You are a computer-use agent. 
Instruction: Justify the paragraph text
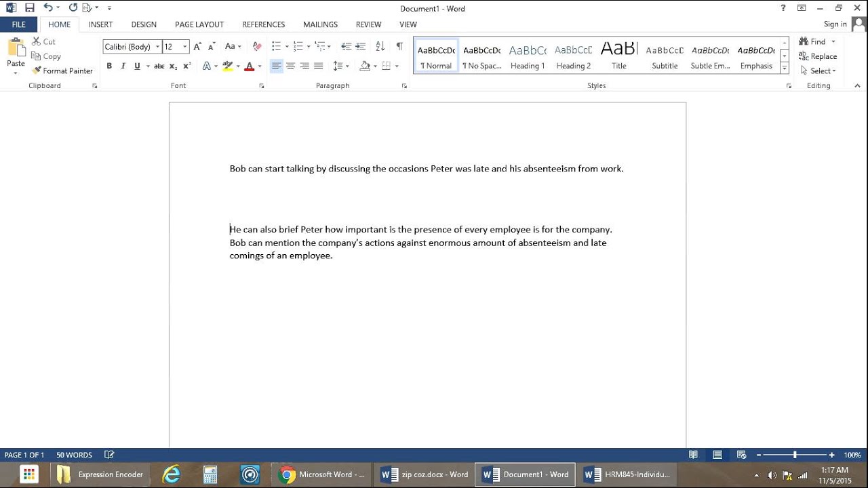pyautogui.click(x=319, y=66)
